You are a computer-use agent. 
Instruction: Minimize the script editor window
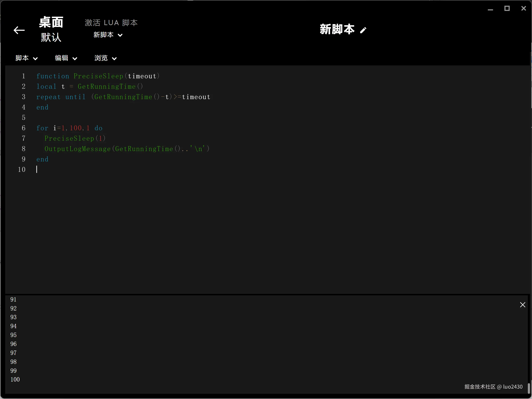coord(490,9)
